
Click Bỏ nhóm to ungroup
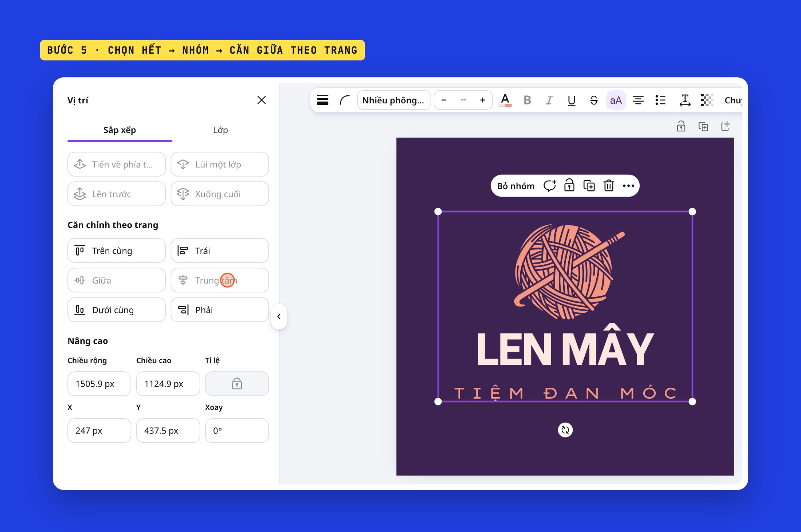(x=516, y=186)
